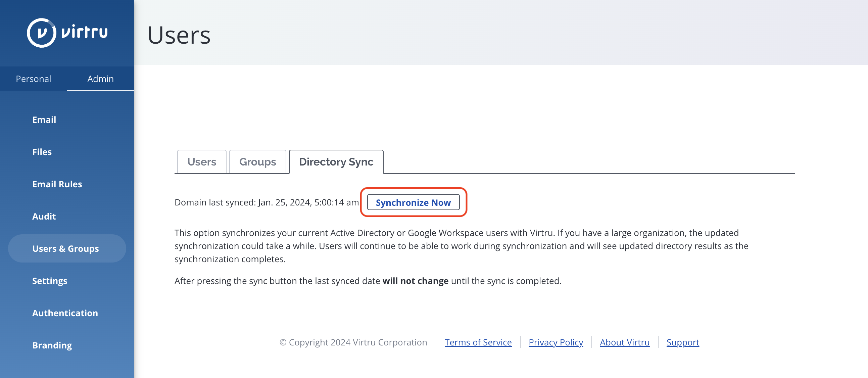Viewport: 868px width, 378px height.
Task: Click the Virtru logo
Action: click(67, 33)
